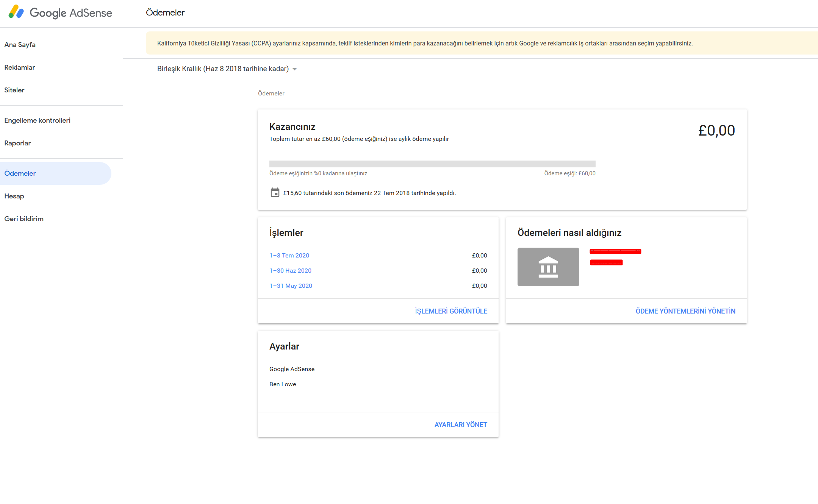
Task: Click ÖDEME YÖNTEMLERİNİ YÖNETİN button
Action: pos(685,311)
